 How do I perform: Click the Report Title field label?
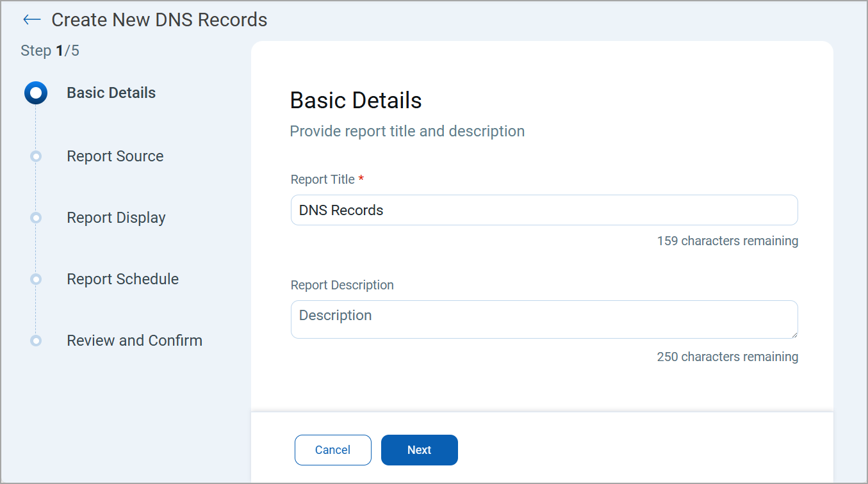(x=323, y=180)
